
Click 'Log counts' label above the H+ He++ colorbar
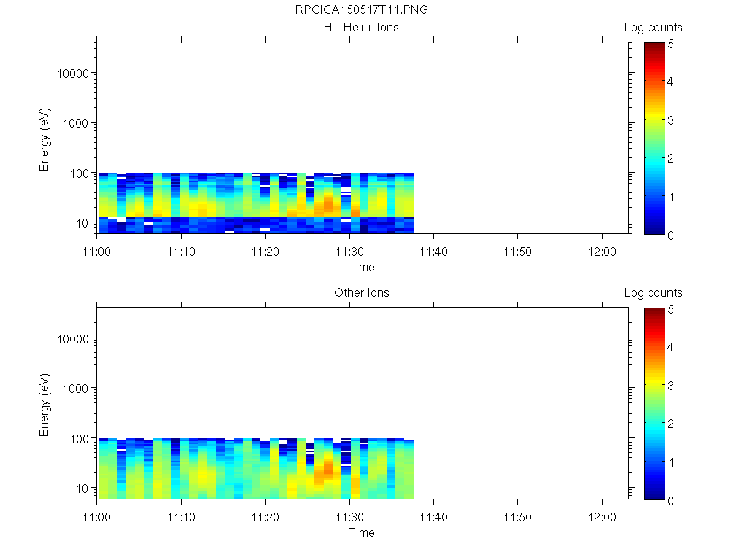point(653,28)
